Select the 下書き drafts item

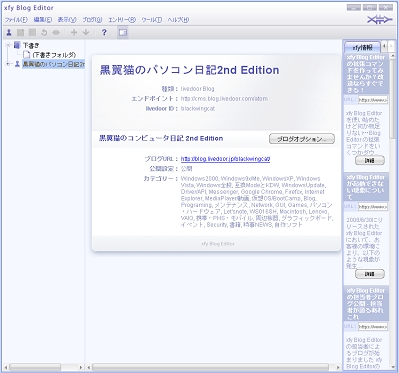31,45
